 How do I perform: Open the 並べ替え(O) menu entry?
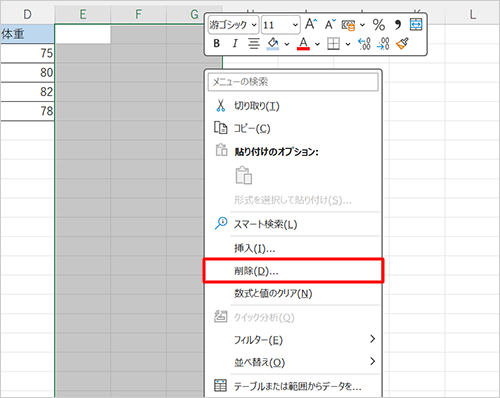tap(293, 362)
